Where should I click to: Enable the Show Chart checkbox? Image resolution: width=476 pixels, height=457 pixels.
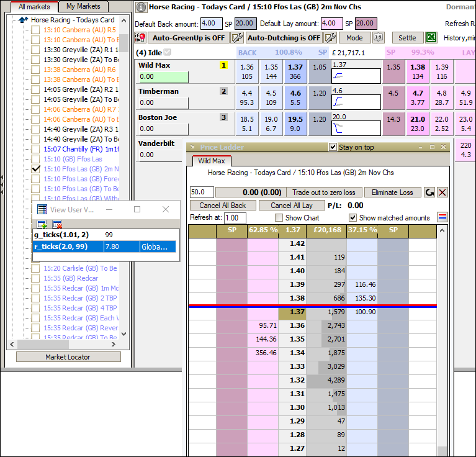point(279,218)
